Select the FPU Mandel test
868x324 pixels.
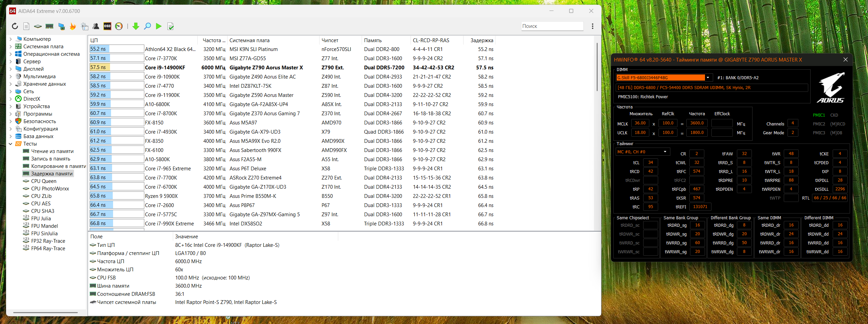pos(44,226)
